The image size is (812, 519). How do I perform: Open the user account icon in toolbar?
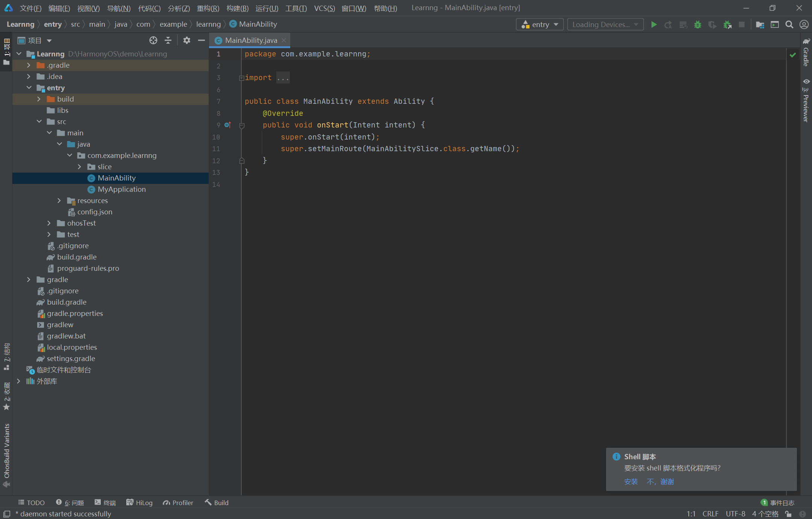coord(804,24)
